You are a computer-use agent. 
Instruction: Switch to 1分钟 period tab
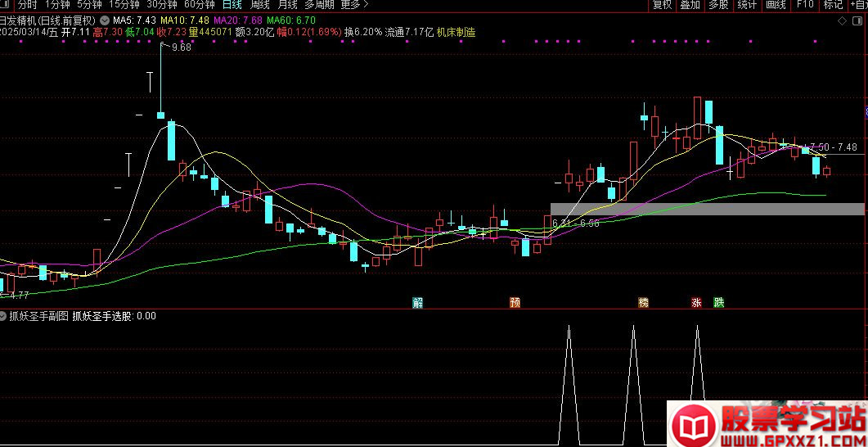coord(57,5)
